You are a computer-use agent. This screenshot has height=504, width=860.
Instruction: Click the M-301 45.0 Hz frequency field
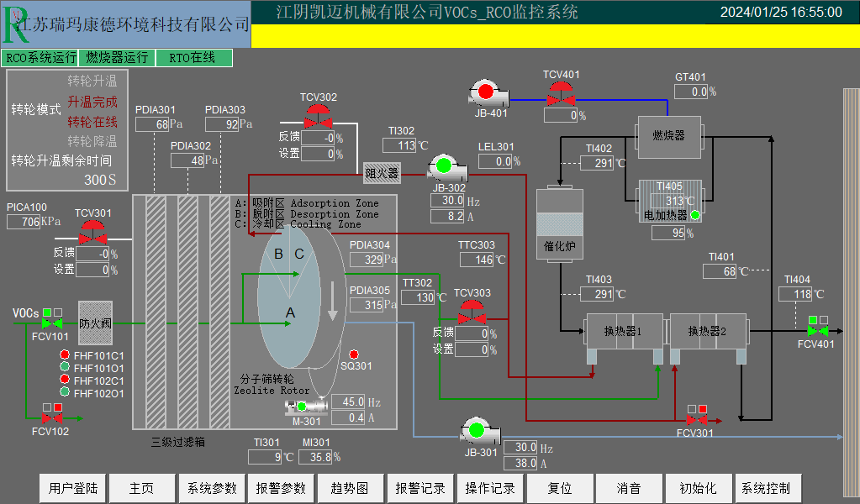[x=348, y=402]
